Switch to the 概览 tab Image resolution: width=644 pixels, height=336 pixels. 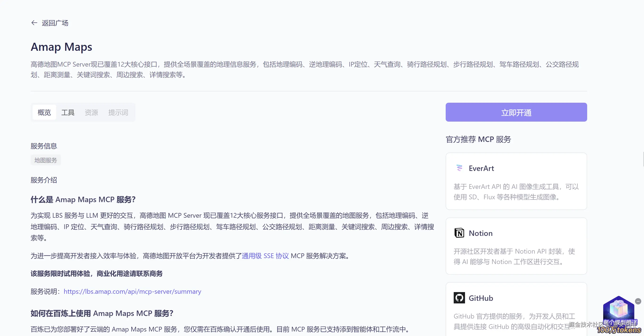pos(44,112)
